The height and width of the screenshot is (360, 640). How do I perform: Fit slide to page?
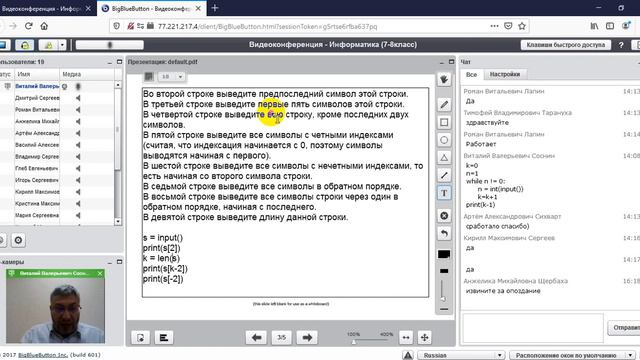pos(424,338)
